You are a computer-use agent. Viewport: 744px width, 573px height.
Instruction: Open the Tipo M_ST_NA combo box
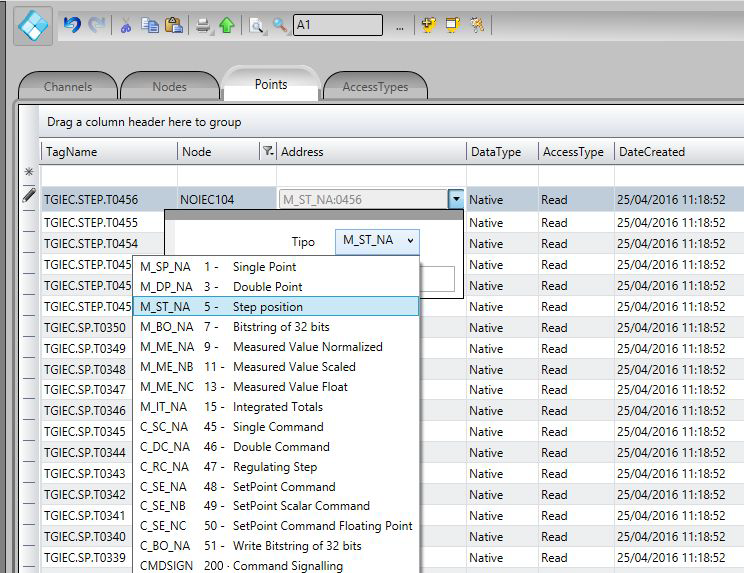point(377,241)
